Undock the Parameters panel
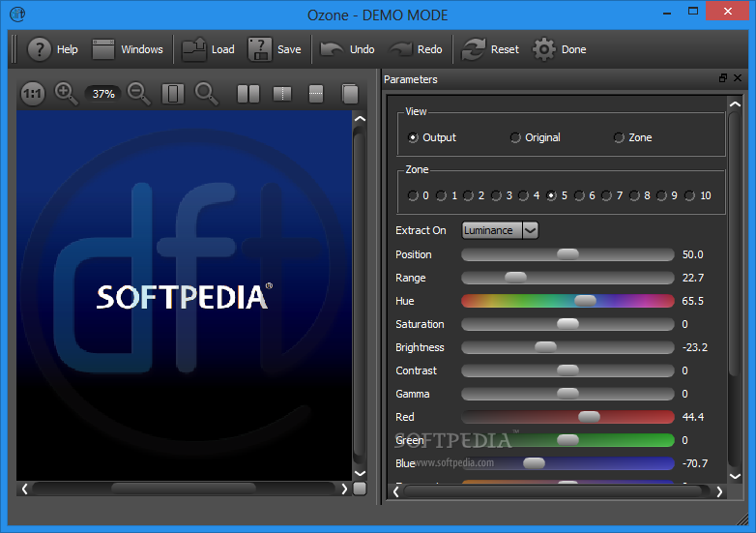The height and width of the screenshot is (533, 756). pos(723,78)
